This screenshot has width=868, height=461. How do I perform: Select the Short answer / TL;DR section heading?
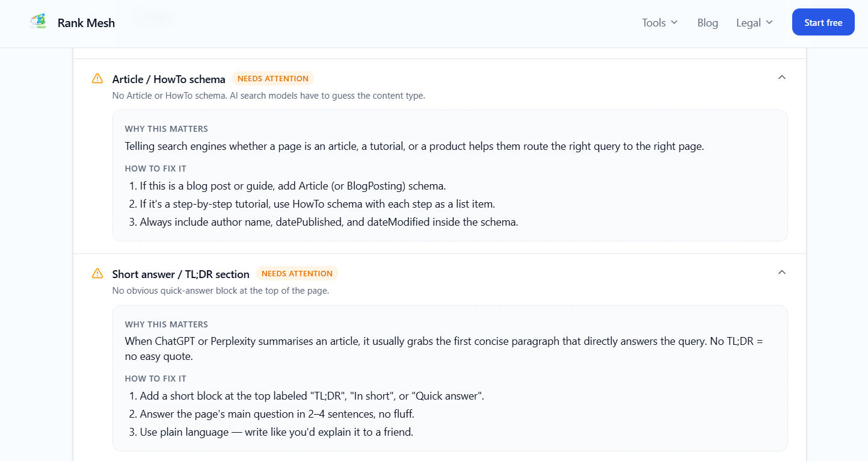pos(180,274)
